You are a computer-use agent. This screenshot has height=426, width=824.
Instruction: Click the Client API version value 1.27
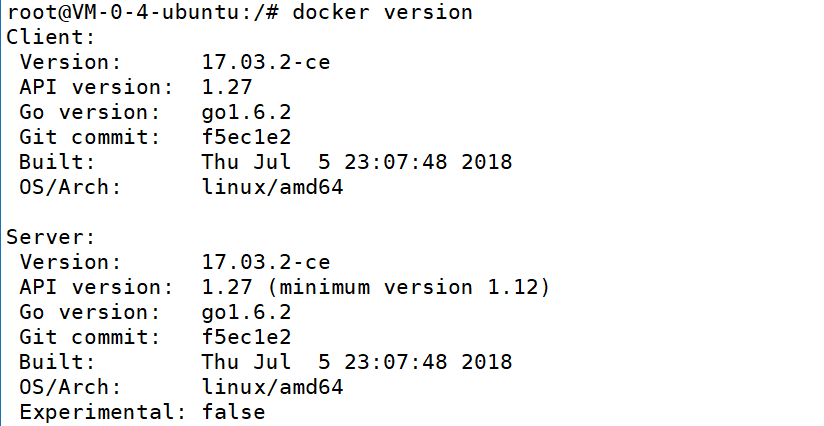227,87
